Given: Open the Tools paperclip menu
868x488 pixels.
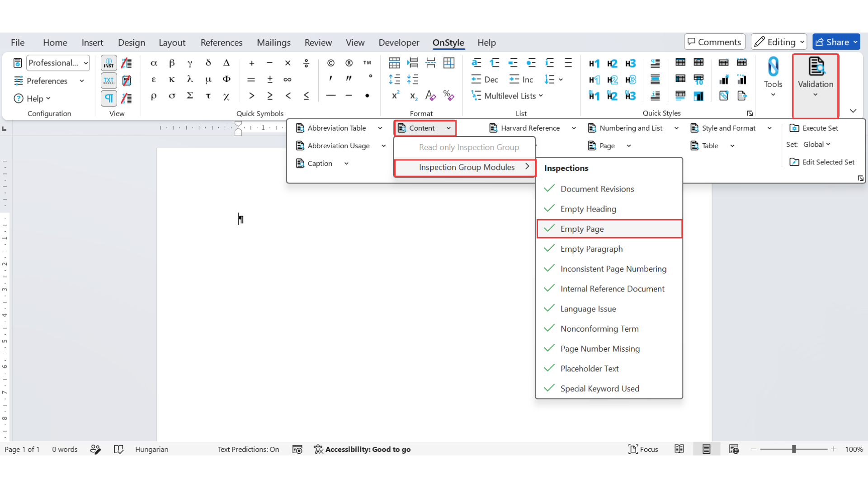Looking at the screenshot, I should [x=773, y=77].
